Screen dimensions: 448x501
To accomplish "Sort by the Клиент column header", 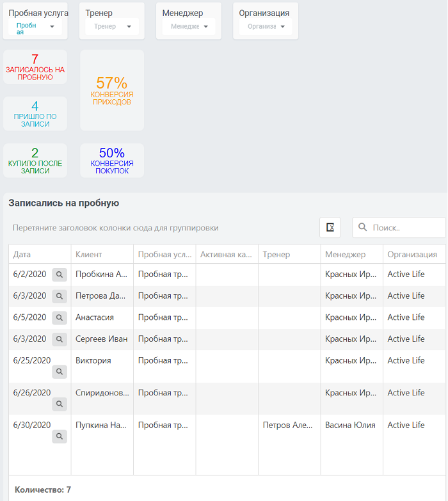I will coord(102,254).
